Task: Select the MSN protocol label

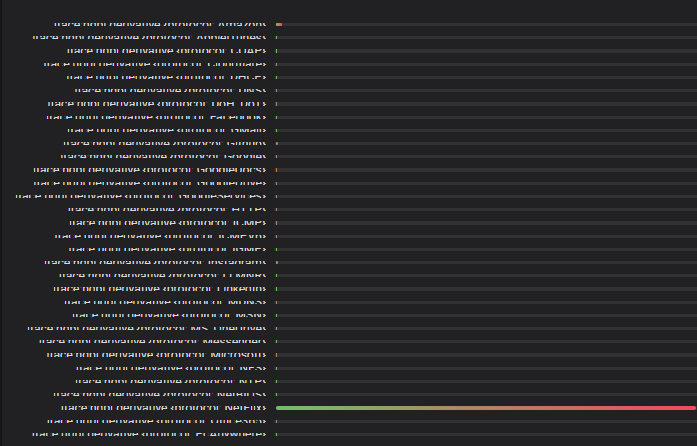Action: (169, 315)
